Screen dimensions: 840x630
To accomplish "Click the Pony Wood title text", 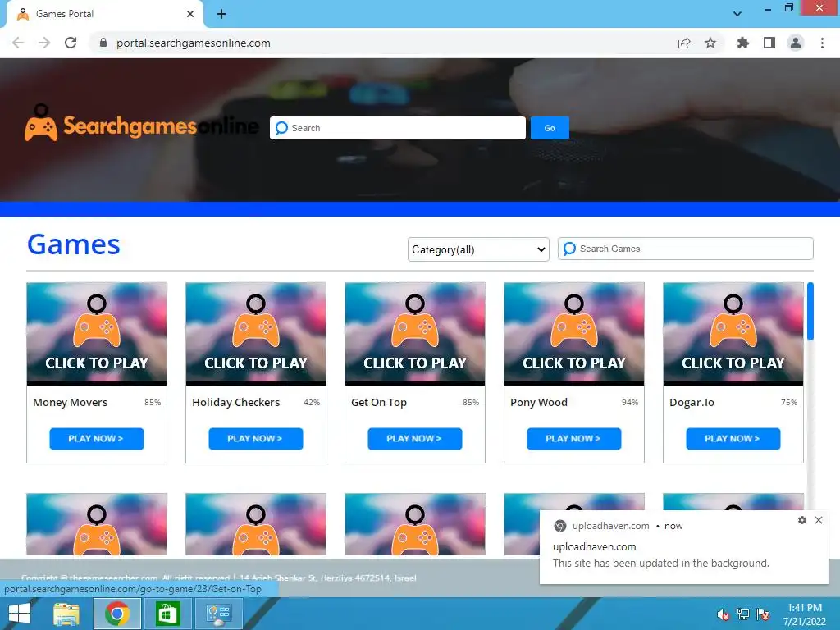I will [538, 402].
